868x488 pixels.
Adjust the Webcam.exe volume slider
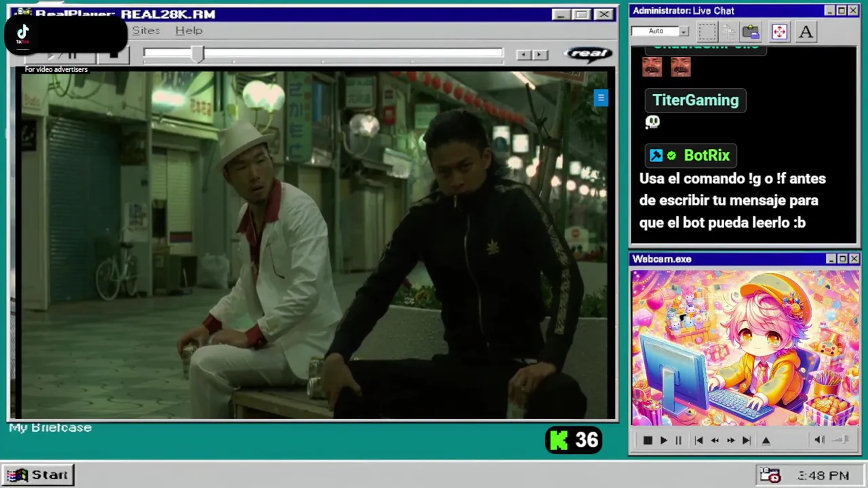[x=840, y=441]
